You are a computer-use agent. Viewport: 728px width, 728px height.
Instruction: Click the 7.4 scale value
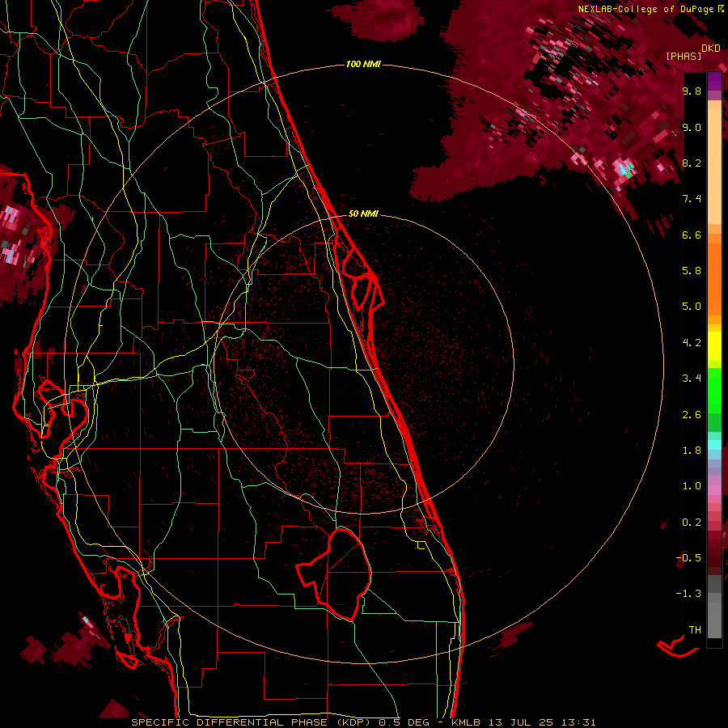pyautogui.click(x=692, y=199)
